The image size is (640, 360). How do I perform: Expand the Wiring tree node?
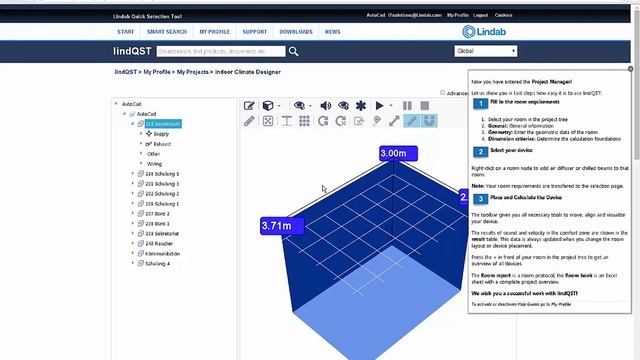[141, 164]
